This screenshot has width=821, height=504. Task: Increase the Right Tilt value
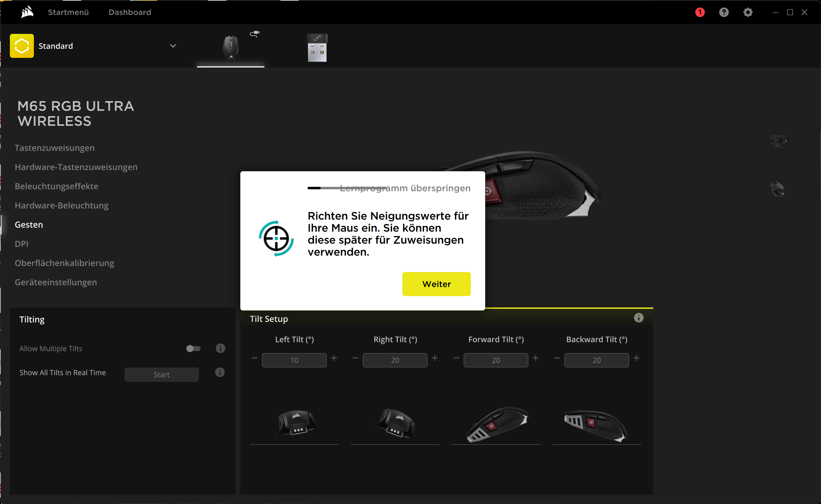435,358
